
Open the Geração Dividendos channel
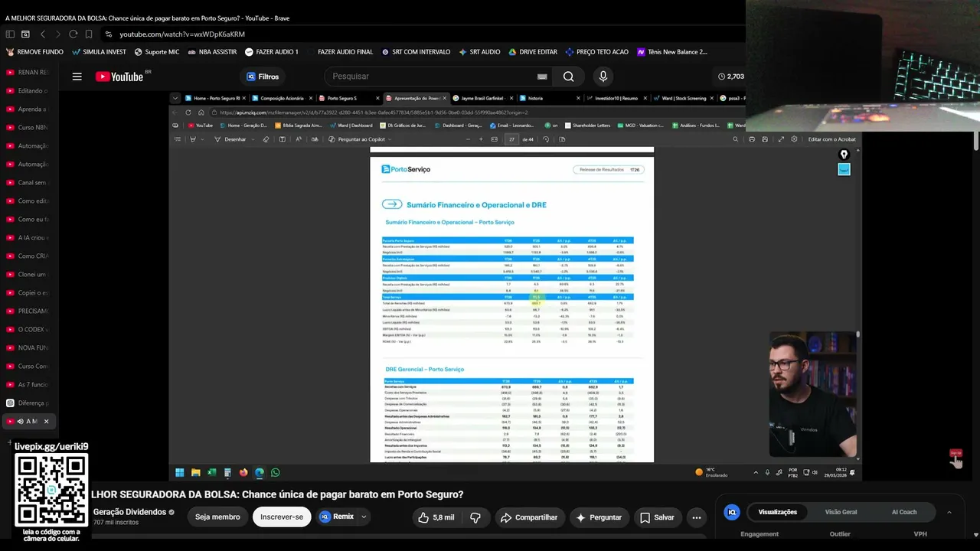tap(129, 512)
